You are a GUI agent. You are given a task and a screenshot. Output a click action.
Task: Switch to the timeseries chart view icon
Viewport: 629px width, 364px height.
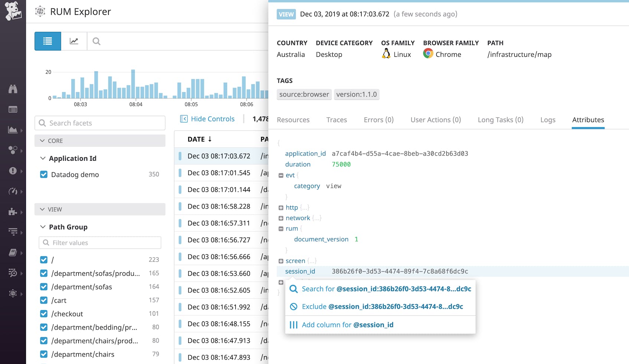[x=74, y=41]
